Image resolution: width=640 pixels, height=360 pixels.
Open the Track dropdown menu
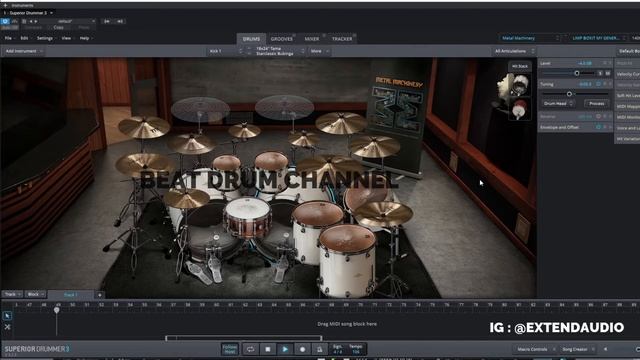click(x=12, y=294)
